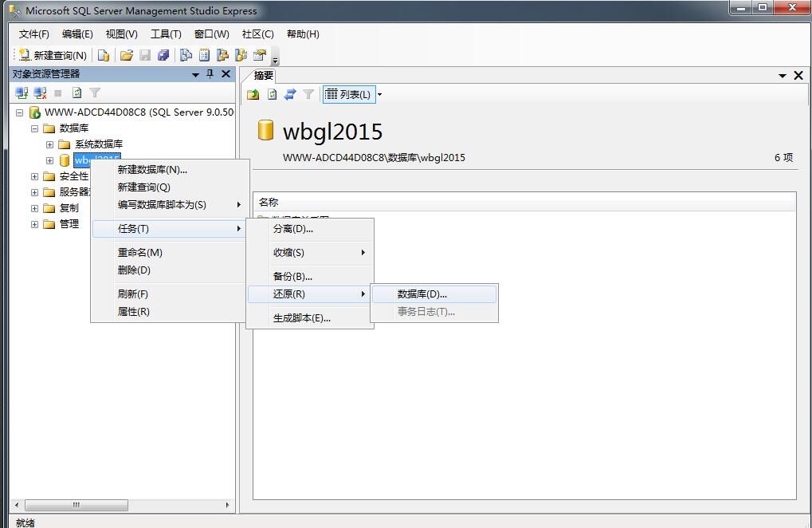Screen dimensions: 812x528
Task: Select 任务(T) in the context menu
Action: [x=169, y=228]
